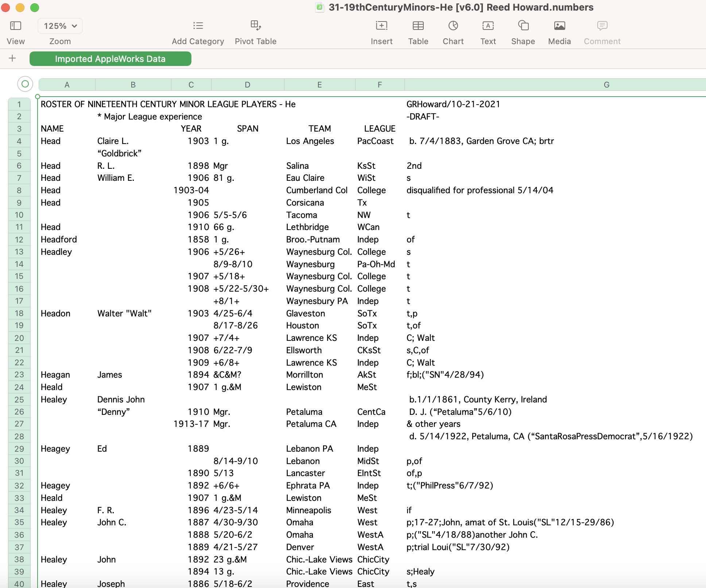Click the 'John C.' name cell
Screen dimensions: 706x588
(112, 522)
